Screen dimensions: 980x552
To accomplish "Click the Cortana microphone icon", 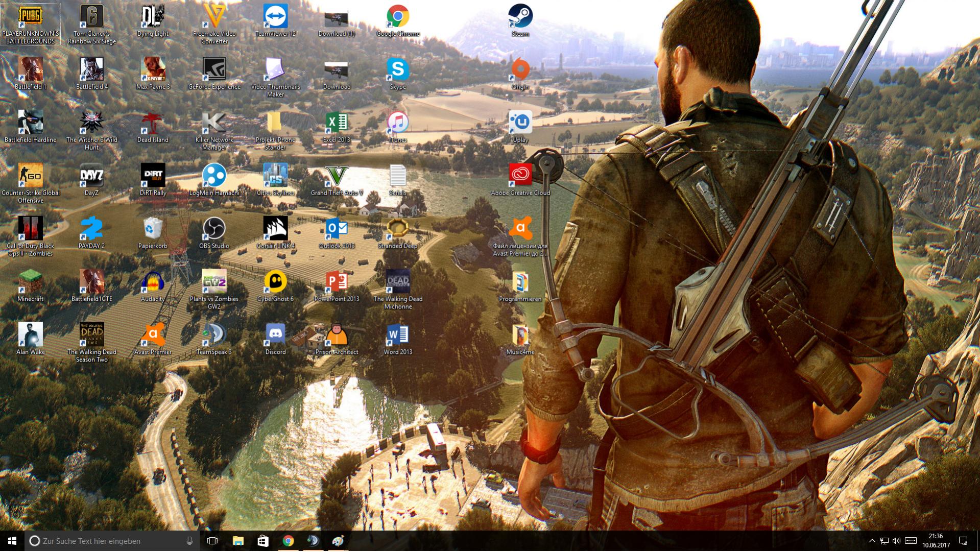I will 189,541.
